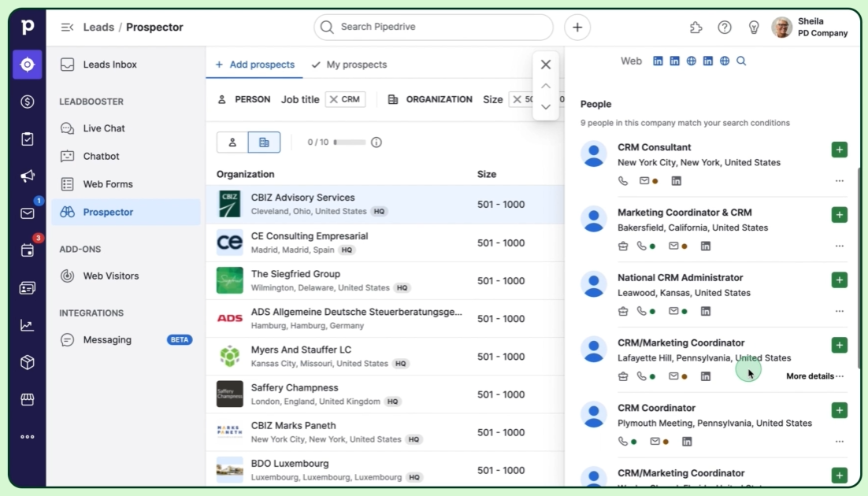Click the Pipedrive logo icon
Screen dimensions: 868x496
click(x=27, y=27)
